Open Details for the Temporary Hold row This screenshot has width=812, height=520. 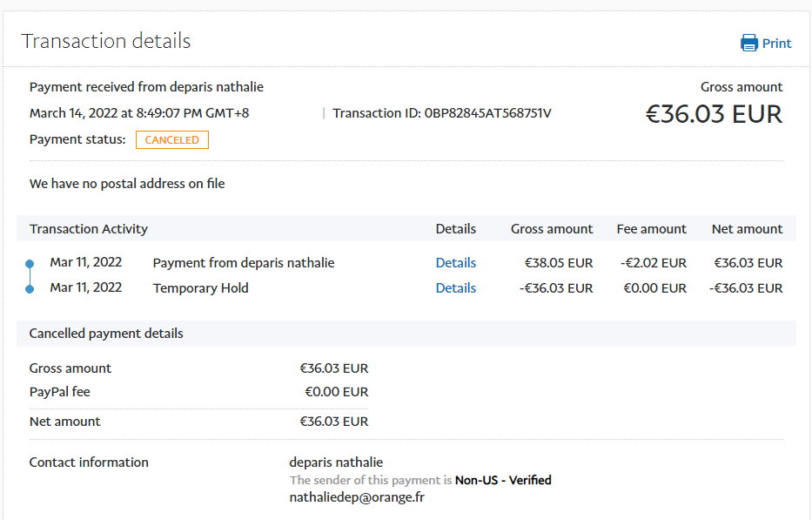(455, 288)
